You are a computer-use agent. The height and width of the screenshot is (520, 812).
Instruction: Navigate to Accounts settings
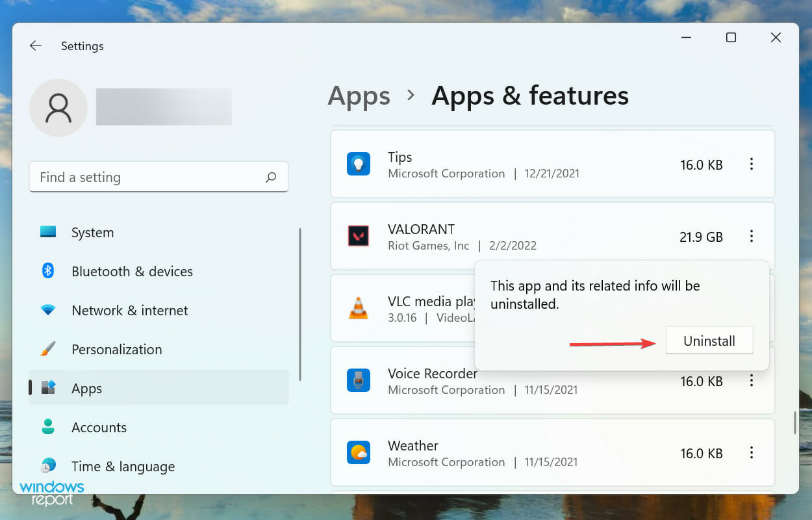(99, 427)
